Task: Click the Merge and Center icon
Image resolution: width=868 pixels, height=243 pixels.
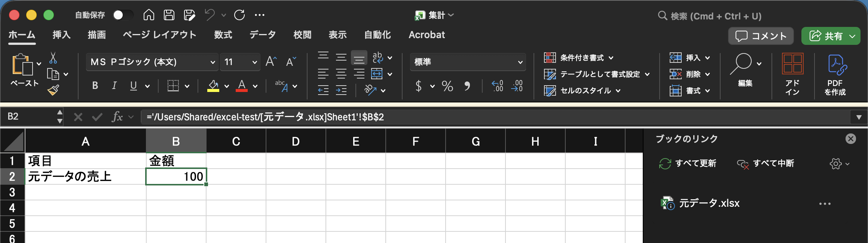Action: 377,74
